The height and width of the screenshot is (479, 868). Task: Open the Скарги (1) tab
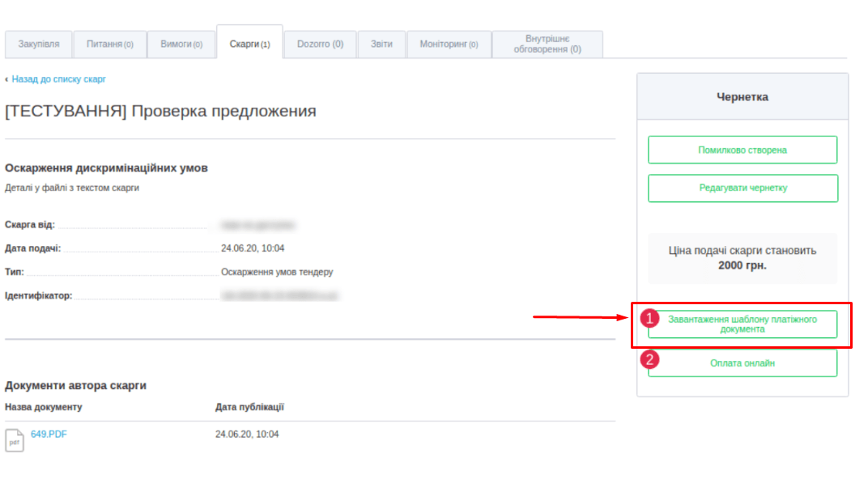click(x=249, y=44)
